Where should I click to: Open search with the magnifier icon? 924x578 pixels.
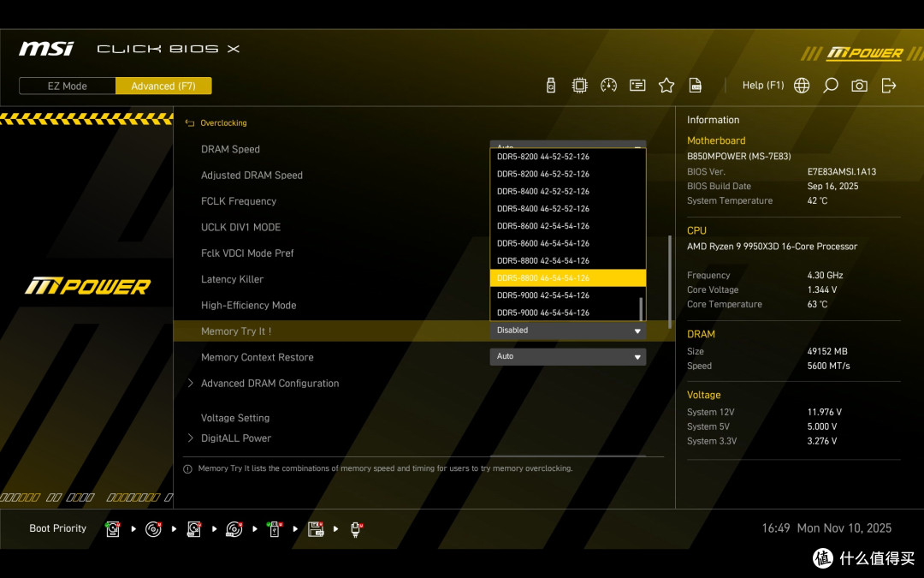coord(830,86)
